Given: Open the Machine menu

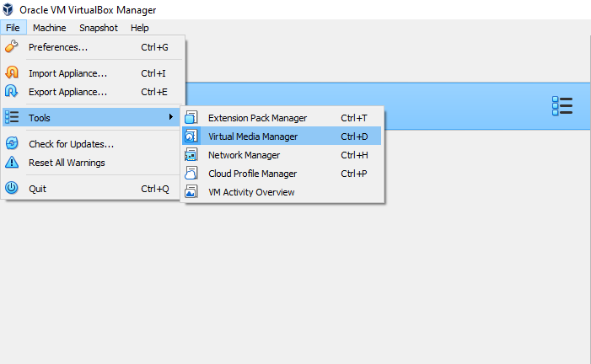Looking at the screenshot, I should [50, 28].
